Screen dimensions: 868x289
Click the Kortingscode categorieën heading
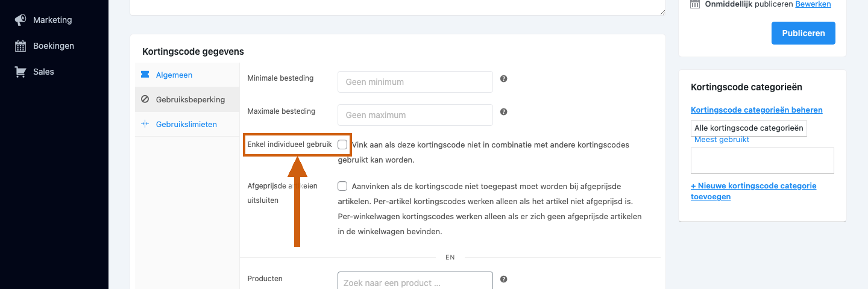click(746, 87)
